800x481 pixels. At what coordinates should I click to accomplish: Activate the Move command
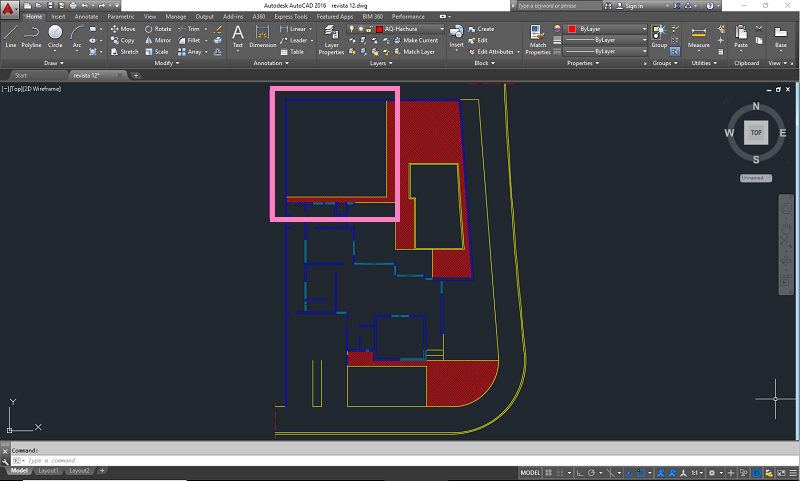(123, 29)
